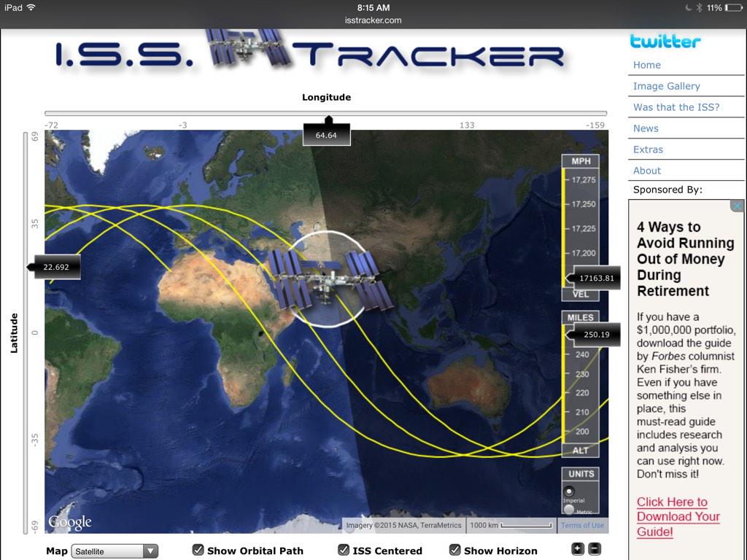
Task: Open the Image Gallery page
Action: coord(667,86)
